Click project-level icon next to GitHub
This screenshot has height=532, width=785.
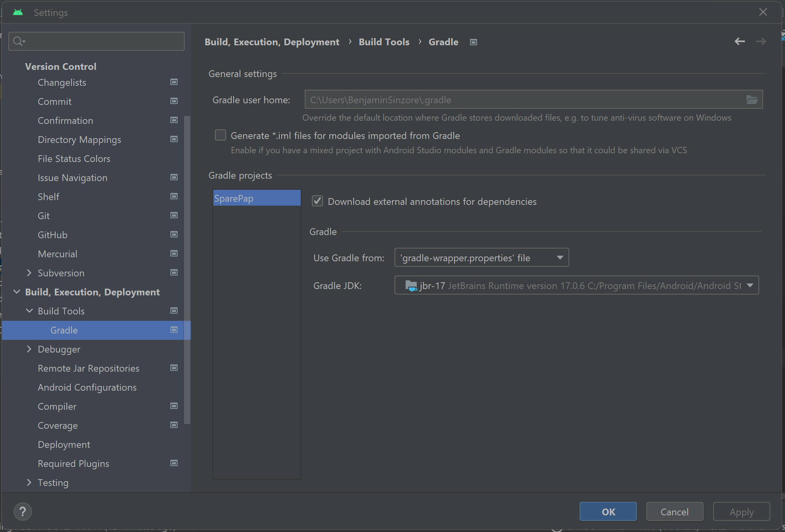(174, 235)
